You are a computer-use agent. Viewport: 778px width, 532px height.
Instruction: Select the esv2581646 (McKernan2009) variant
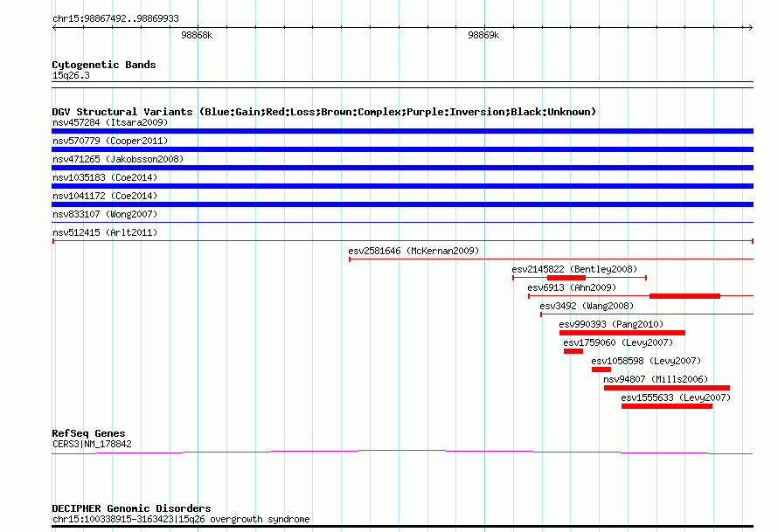coord(413,251)
